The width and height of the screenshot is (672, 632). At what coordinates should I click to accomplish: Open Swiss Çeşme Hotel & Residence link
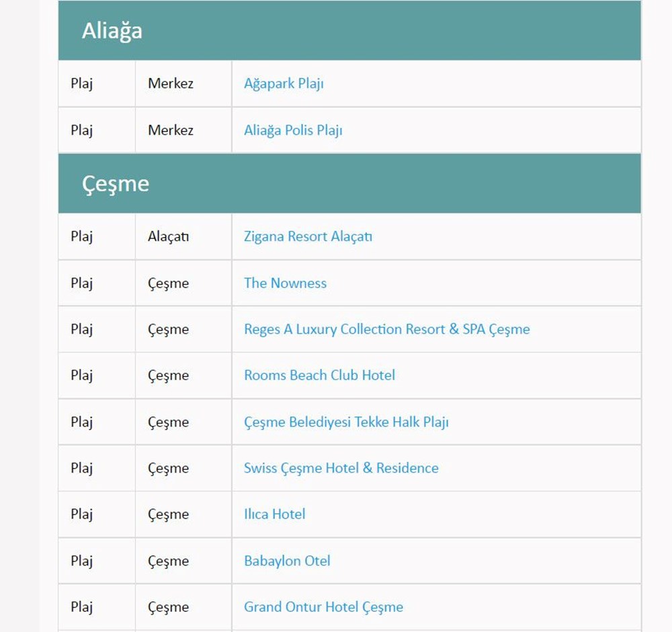tap(341, 468)
